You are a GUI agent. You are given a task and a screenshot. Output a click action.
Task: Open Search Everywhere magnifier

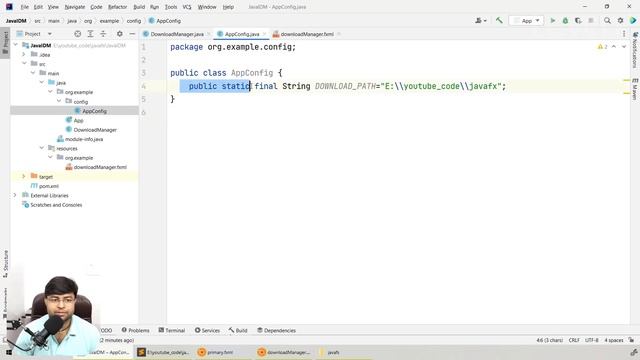point(607,20)
